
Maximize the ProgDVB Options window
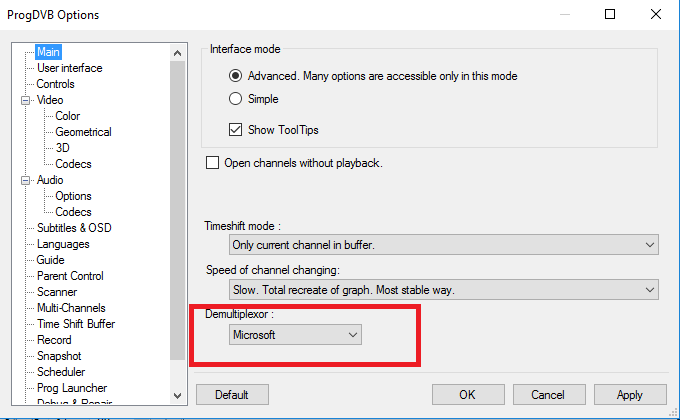[x=610, y=14]
